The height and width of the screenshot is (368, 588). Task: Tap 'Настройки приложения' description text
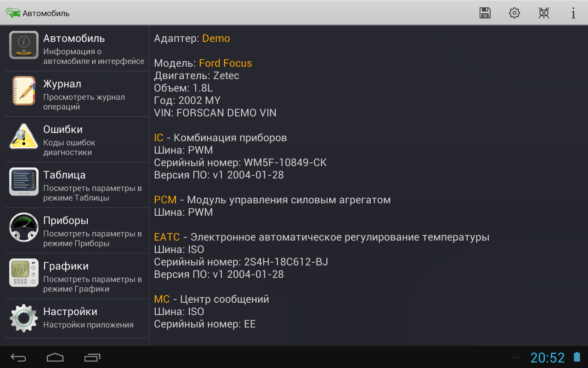(x=88, y=325)
